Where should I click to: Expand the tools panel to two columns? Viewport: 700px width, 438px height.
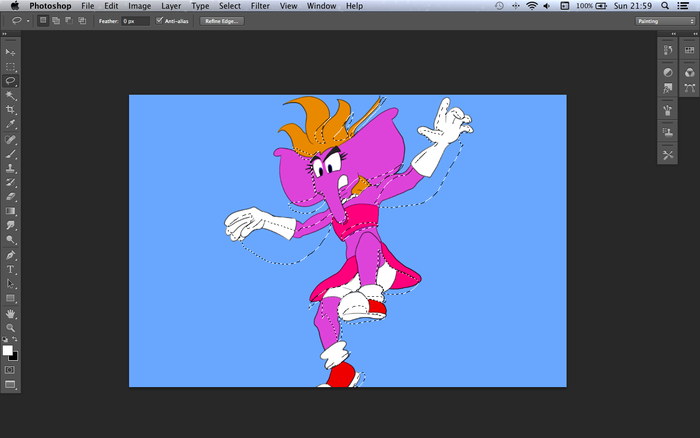pos(6,35)
